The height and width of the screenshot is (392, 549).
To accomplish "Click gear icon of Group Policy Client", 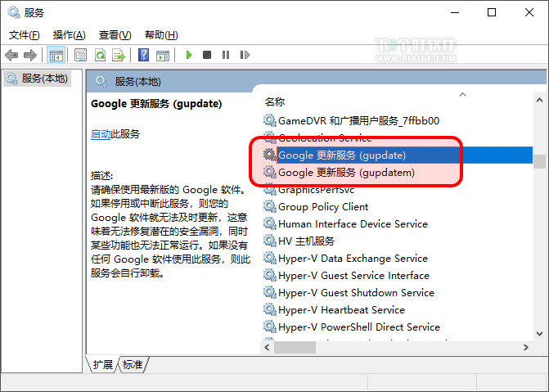I will pyautogui.click(x=270, y=206).
